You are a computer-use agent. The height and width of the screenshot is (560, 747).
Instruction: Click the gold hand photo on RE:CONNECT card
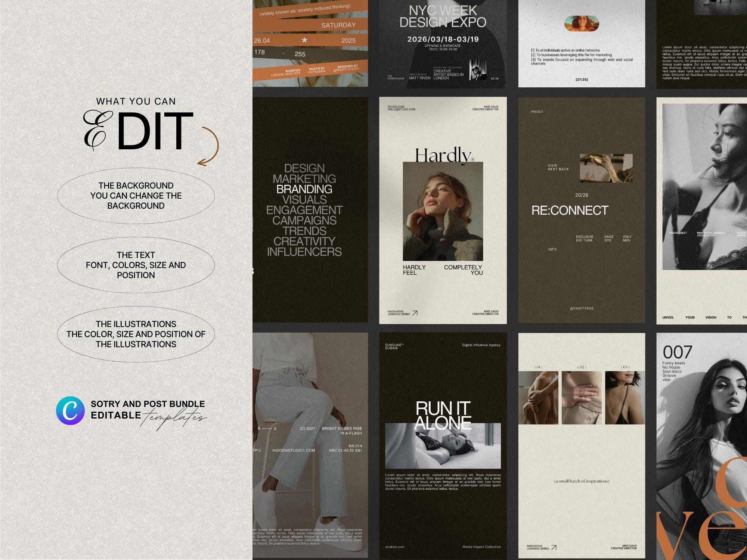coord(606,168)
